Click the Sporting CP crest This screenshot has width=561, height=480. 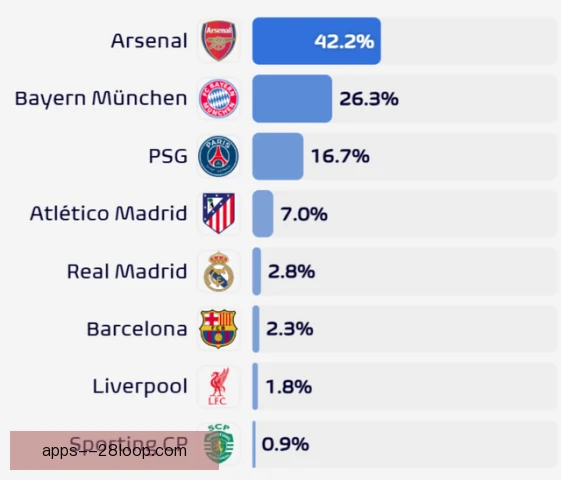click(219, 444)
